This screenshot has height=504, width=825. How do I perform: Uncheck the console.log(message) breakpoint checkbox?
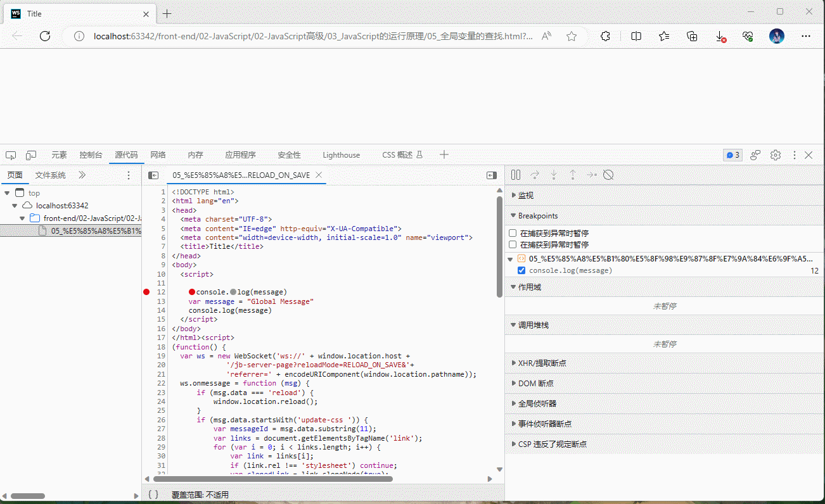(x=521, y=270)
